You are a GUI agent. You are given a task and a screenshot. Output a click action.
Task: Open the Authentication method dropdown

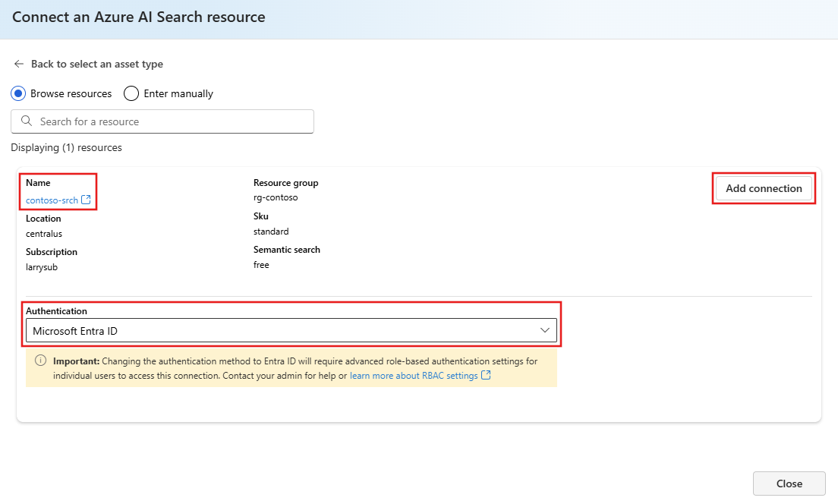coord(291,330)
